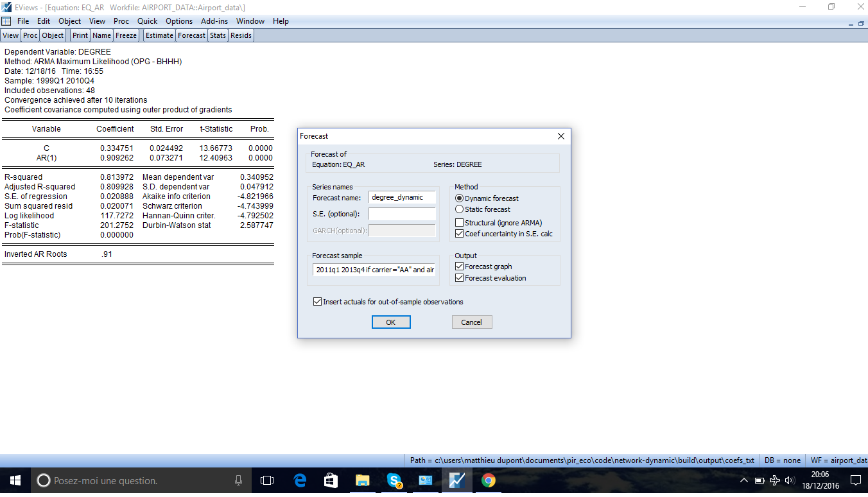Open the Action Center notifications icon

855,480
